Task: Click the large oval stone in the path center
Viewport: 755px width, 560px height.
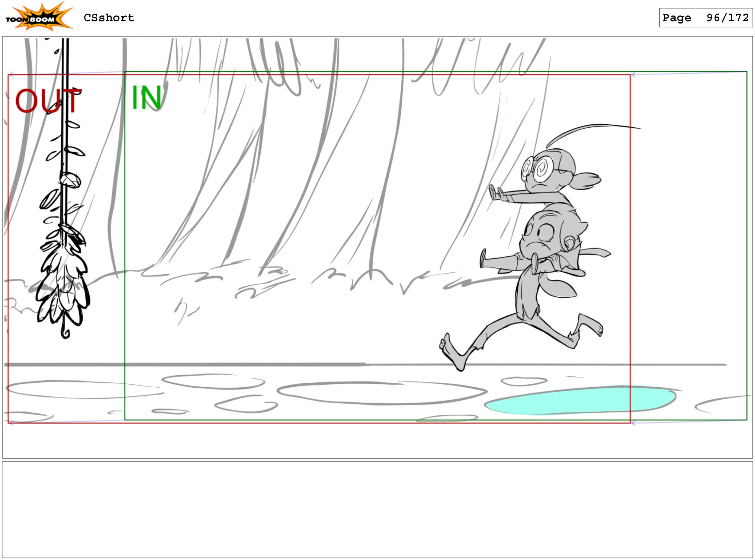Action: (381, 393)
